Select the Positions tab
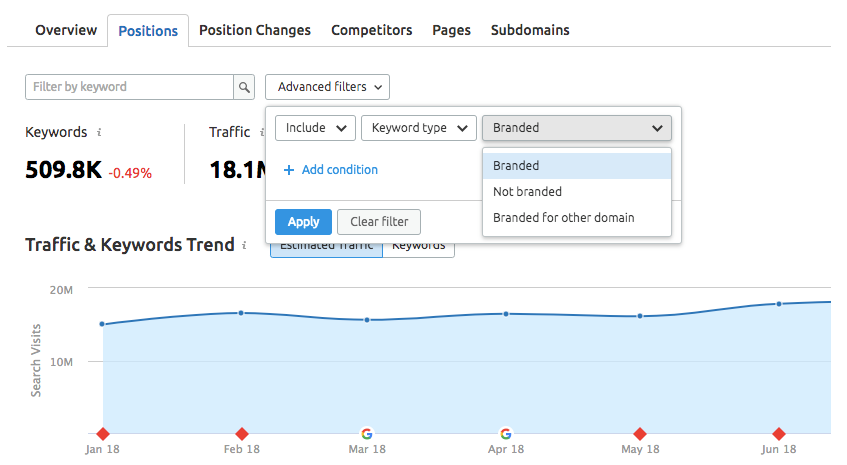The height and width of the screenshot is (465, 847). 148,31
